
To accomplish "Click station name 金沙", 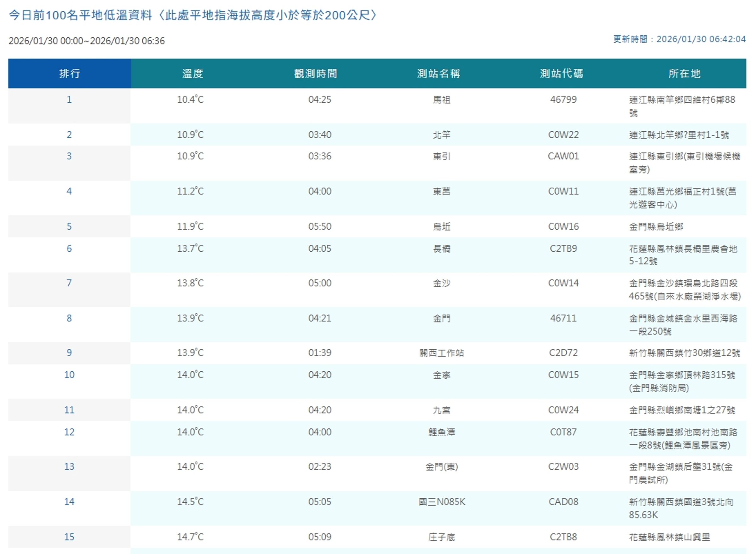I will (x=441, y=283).
